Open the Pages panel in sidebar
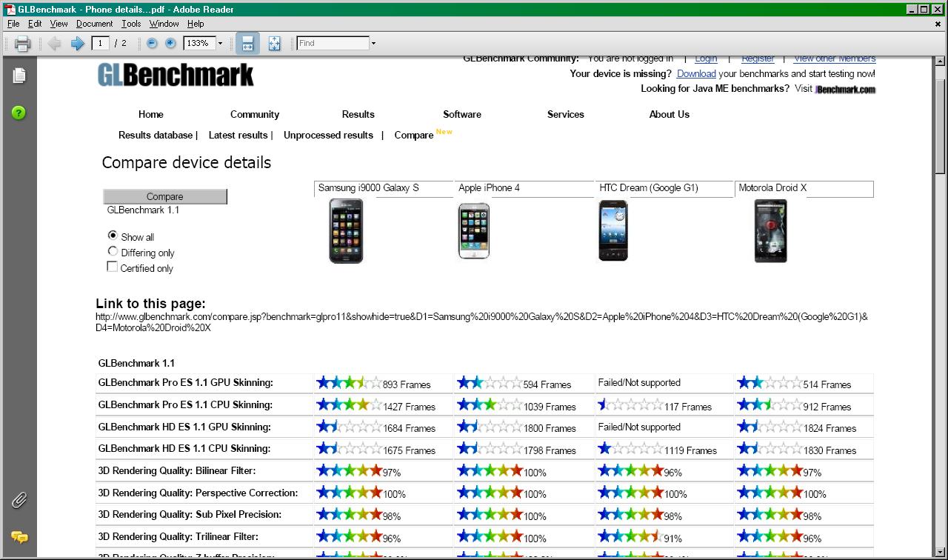The width and height of the screenshot is (948, 560). (x=19, y=76)
